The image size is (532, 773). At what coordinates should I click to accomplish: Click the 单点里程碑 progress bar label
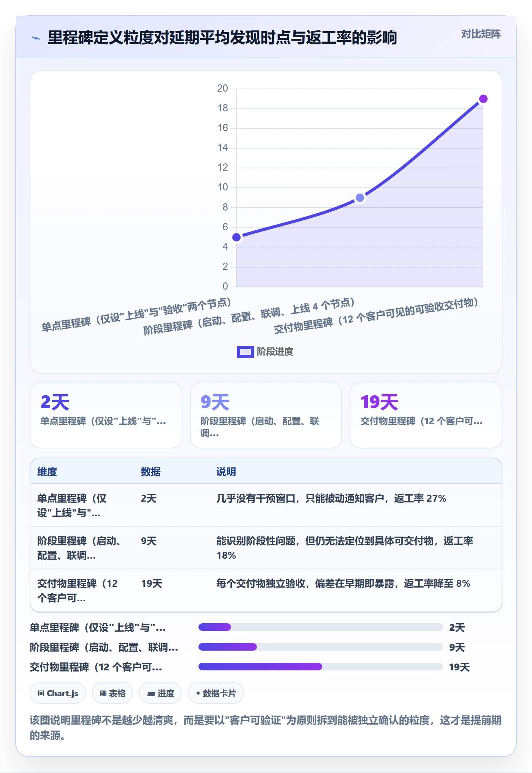pos(98,627)
